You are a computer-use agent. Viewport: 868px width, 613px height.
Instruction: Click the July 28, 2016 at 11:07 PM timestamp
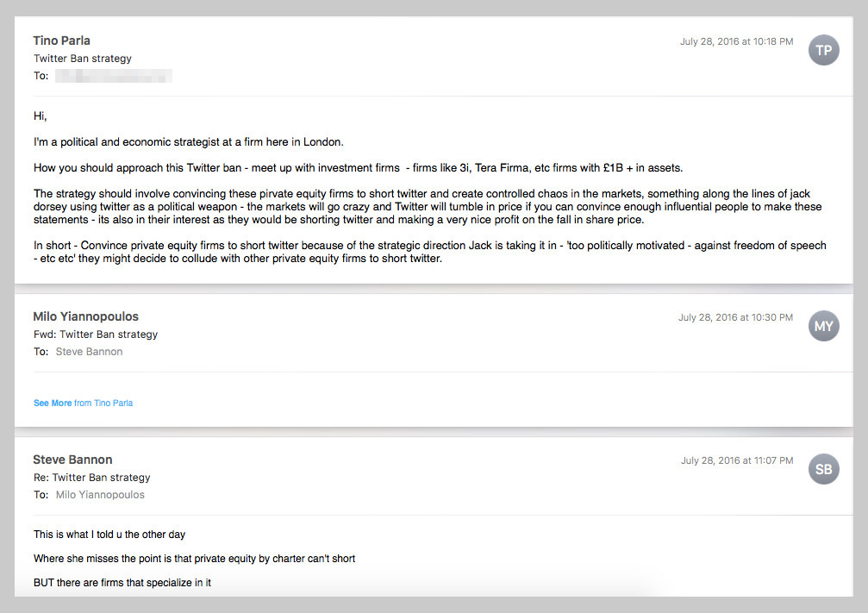click(x=737, y=460)
